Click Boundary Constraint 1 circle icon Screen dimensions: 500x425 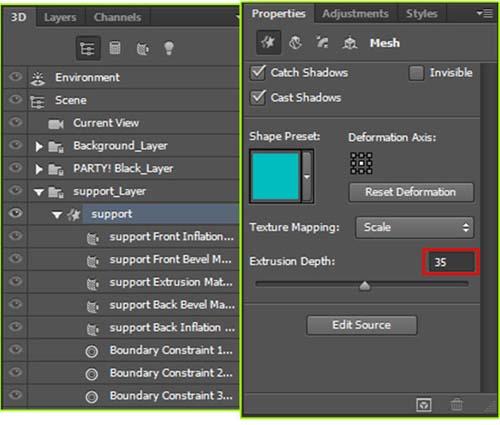tap(92, 352)
